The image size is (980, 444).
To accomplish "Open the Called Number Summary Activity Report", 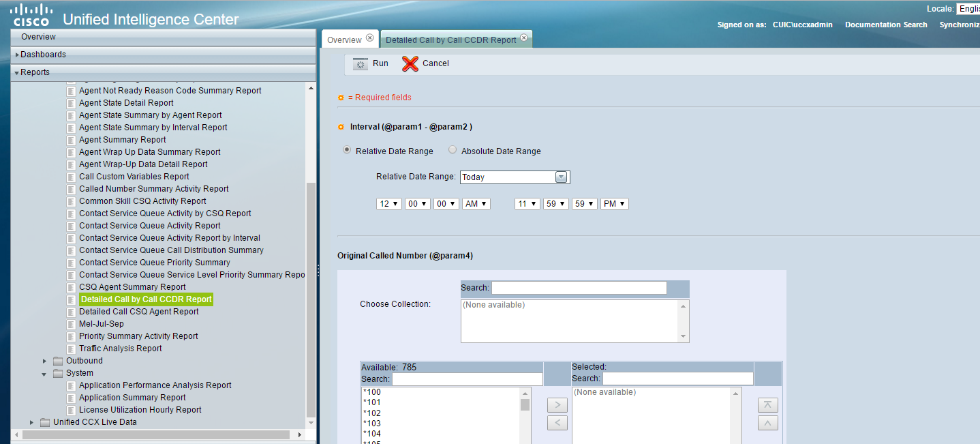I will click(x=154, y=189).
